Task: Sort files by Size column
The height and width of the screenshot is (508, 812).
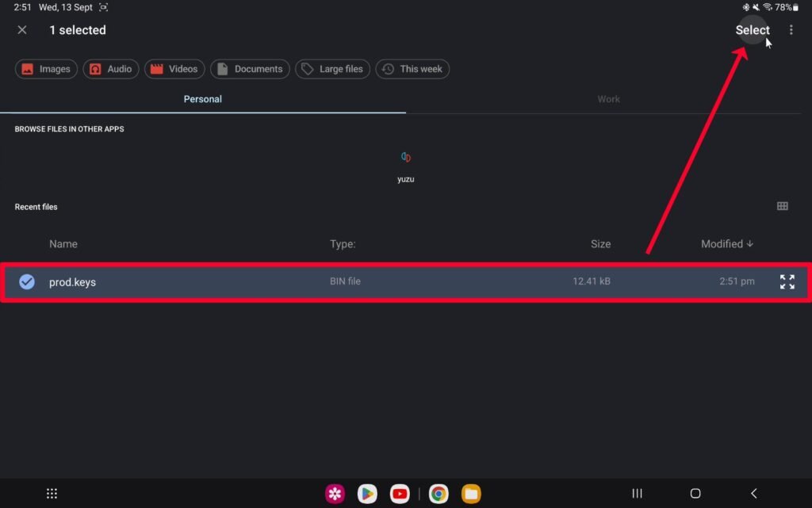Action: coord(600,243)
